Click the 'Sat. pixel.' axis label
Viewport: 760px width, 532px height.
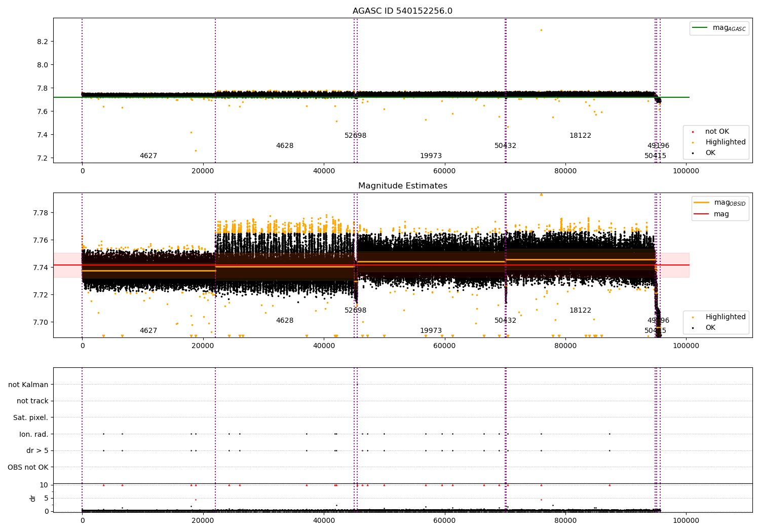click(31, 417)
